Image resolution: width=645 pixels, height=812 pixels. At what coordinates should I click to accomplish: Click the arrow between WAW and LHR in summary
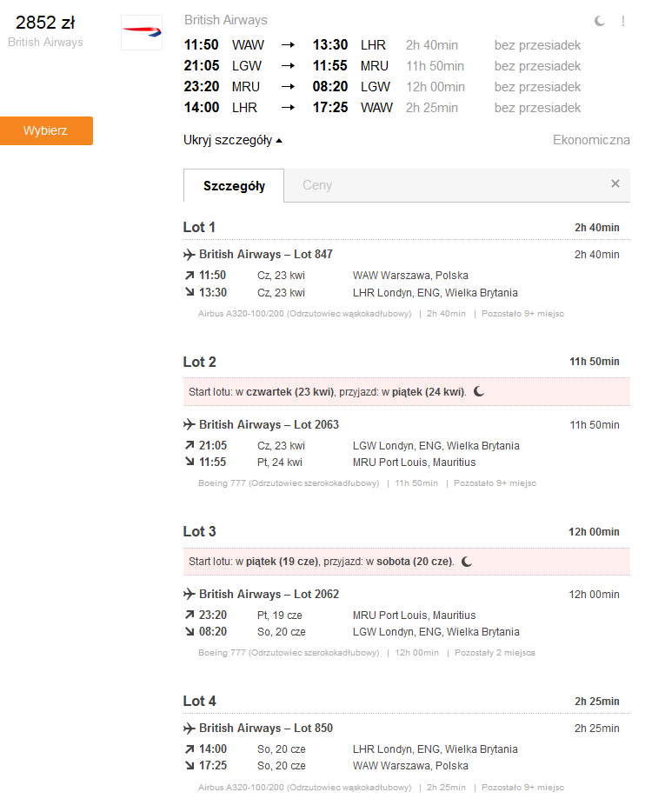288,45
